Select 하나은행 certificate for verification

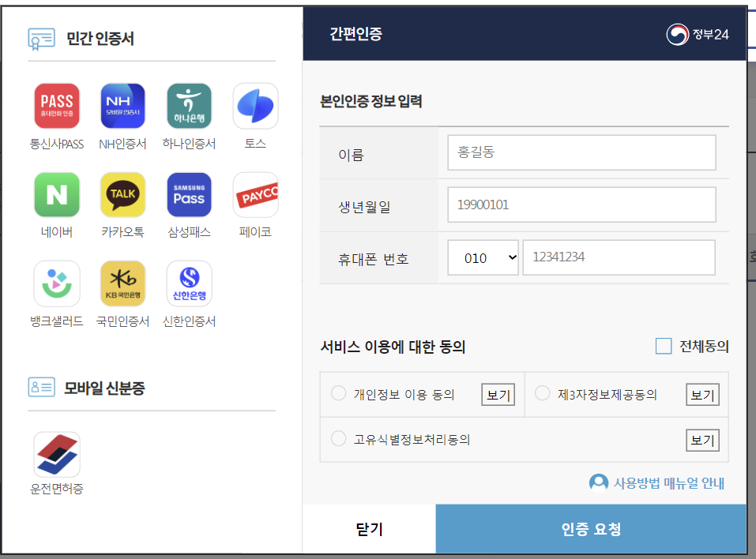(x=189, y=105)
